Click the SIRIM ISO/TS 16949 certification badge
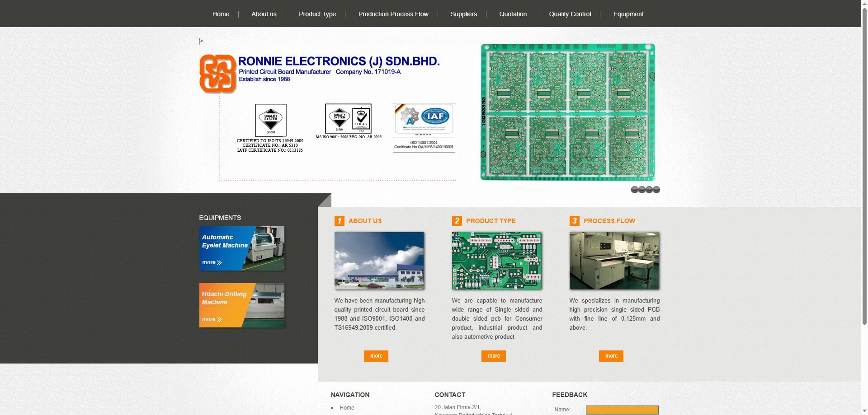 pyautogui.click(x=270, y=120)
